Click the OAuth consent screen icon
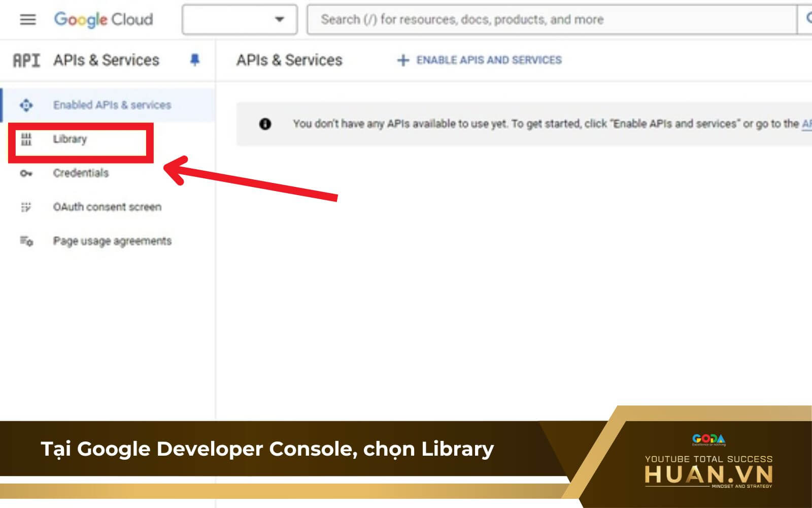The height and width of the screenshot is (508, 812). point(26,207)
